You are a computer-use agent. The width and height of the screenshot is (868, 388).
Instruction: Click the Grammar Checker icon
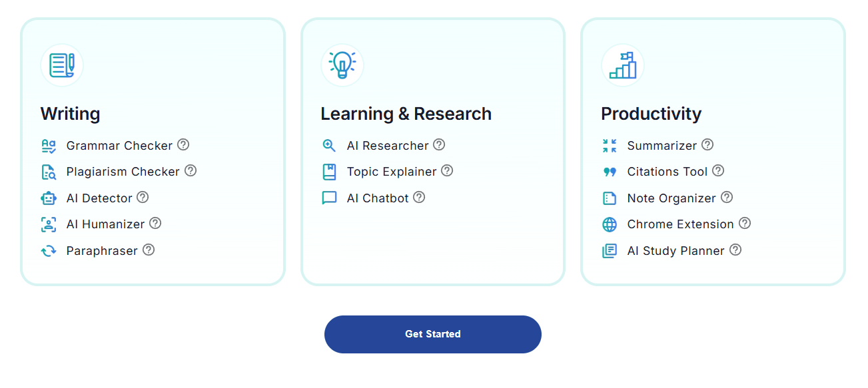coord(49,146)
